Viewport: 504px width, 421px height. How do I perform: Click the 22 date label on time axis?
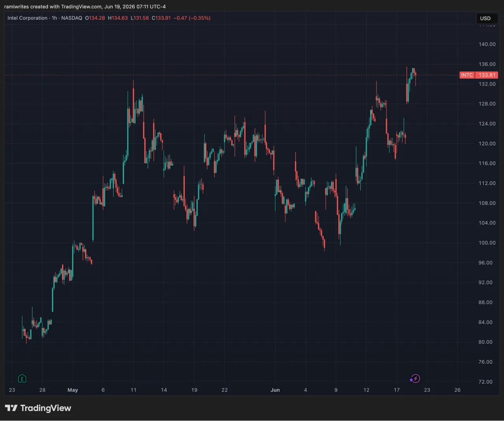224,390
